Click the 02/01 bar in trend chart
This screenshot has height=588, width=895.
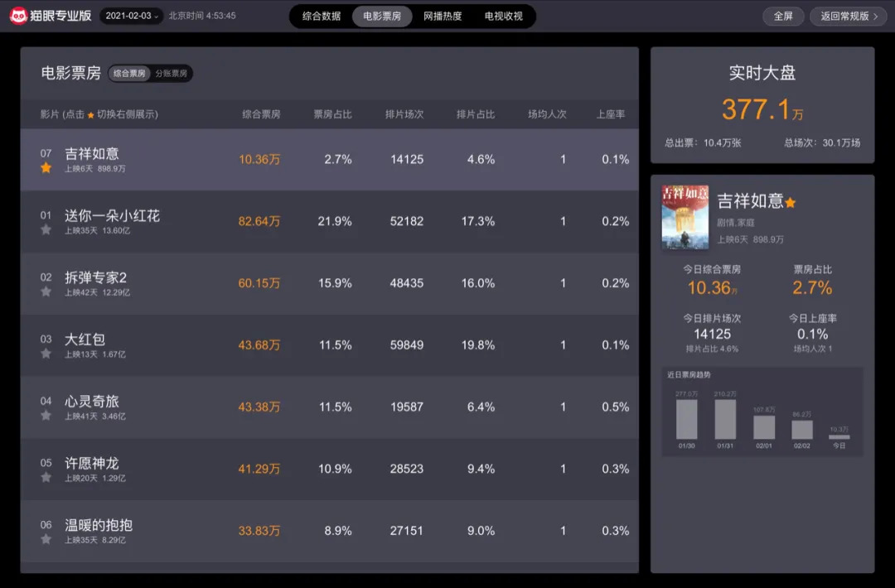(x=764, y=427)
